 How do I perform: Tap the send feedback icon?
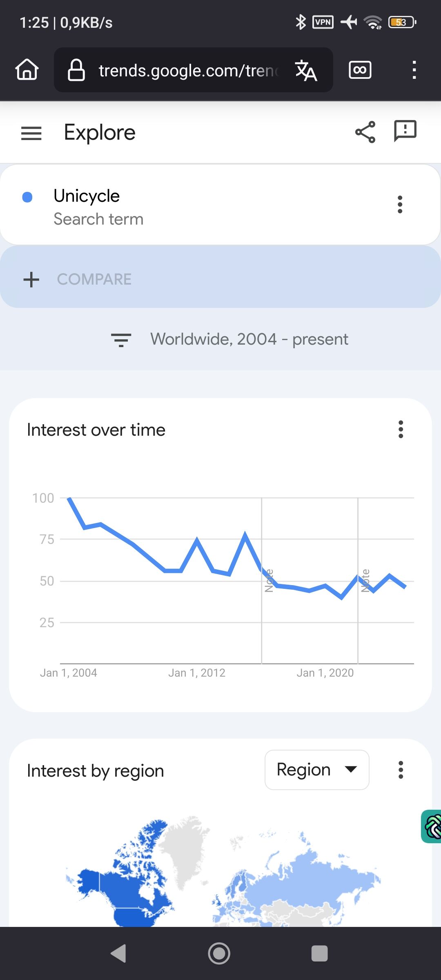(405, 131)
